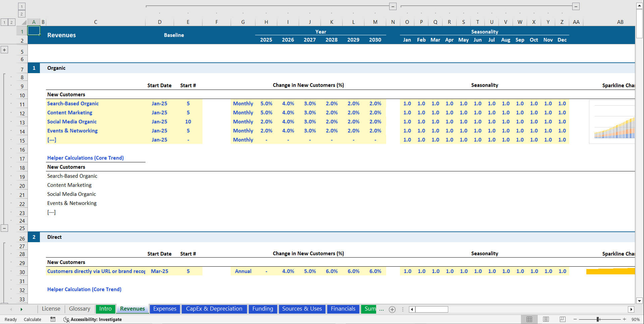Click Calculate on the status bar
The image size is (644, 324).
pyautogui.click(x=32, y=319)
